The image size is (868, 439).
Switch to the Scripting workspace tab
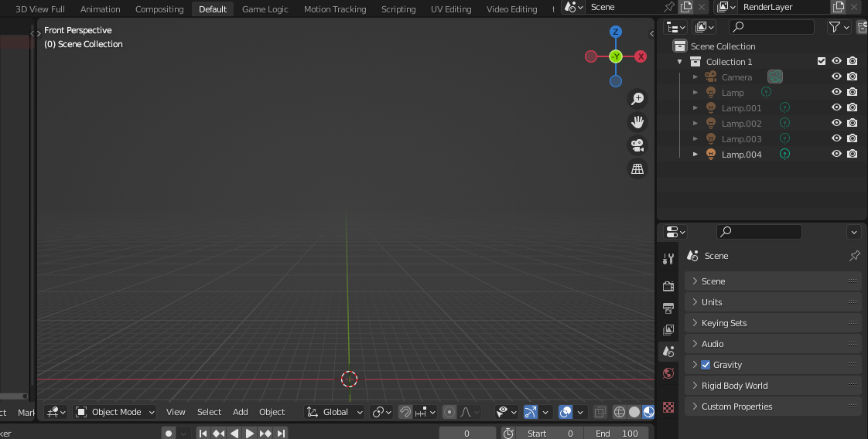click(x=398, y=9)
